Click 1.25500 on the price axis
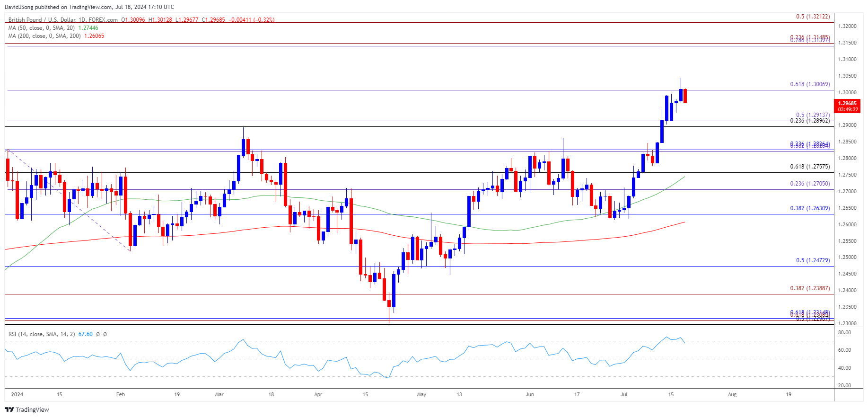Screen dimensions: 868x418 (847, 241)
